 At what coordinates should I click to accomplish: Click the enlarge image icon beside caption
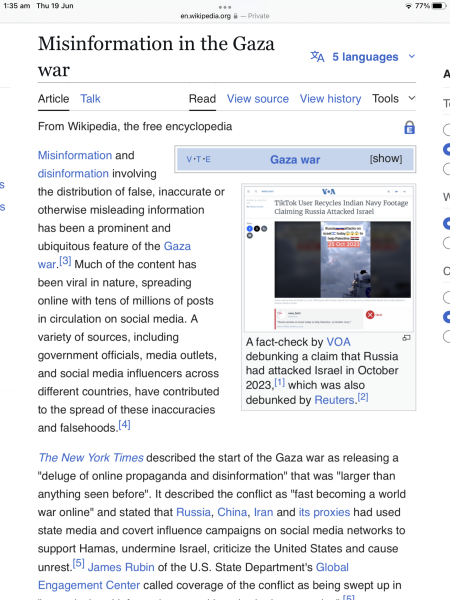tap(406, 338)
